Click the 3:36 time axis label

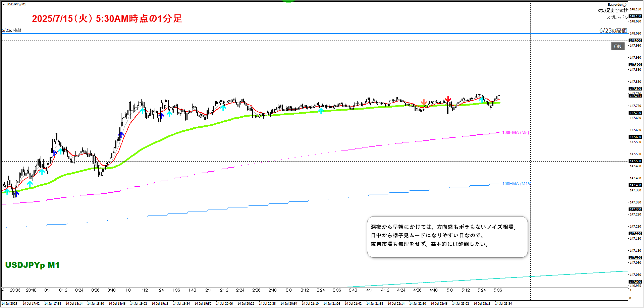pyautogui.click(x=337, y=290)
